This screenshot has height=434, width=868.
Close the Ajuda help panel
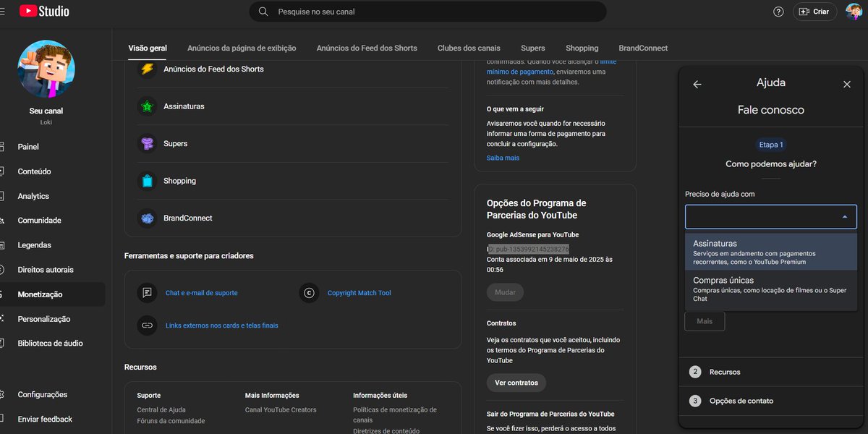847,84
